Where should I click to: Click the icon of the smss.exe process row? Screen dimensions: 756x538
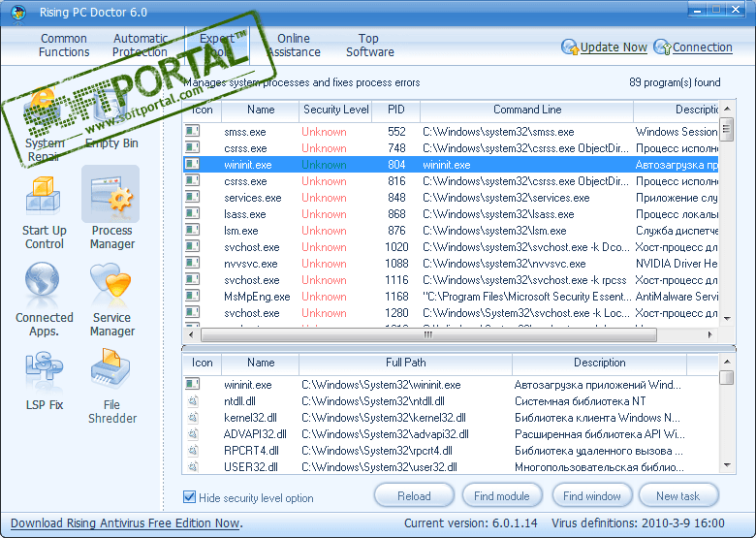[193, 131]
